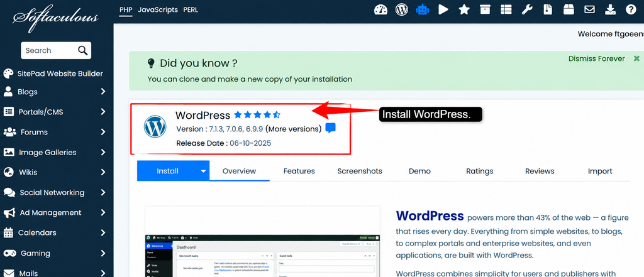Click the Welcome username text
This screenshot has width=644, height=277.
(611, 34)
